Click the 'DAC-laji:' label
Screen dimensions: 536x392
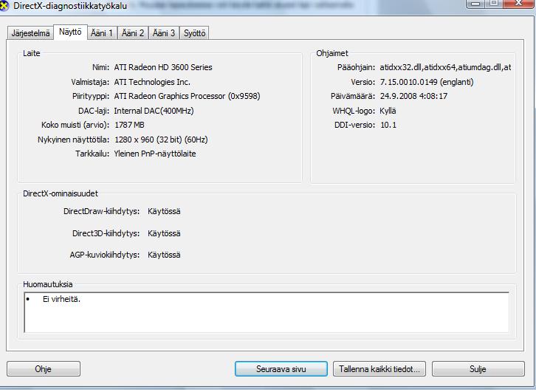[x=94, y=111]
